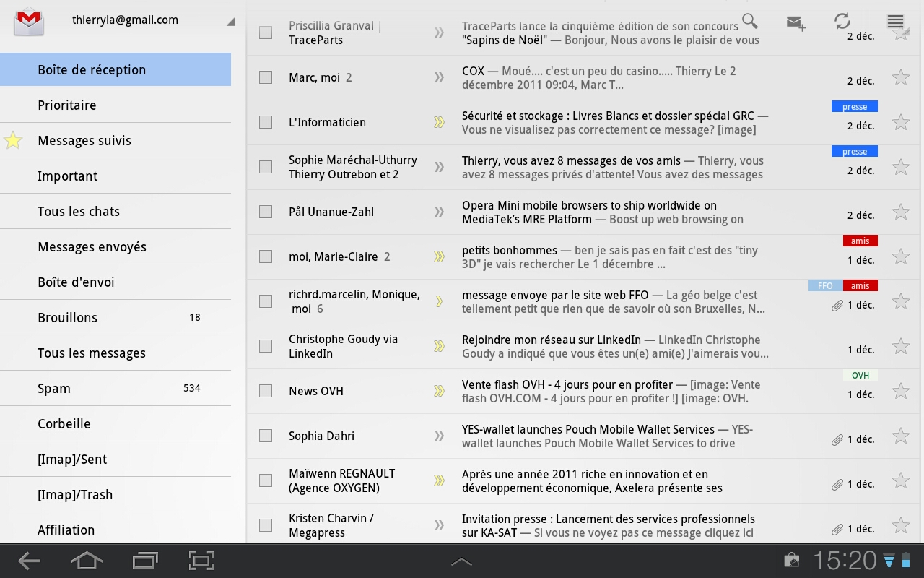This screenshot has height=578, width=924.
Task: Go back with Android back arrow
Action: click(x=29, y=561)
